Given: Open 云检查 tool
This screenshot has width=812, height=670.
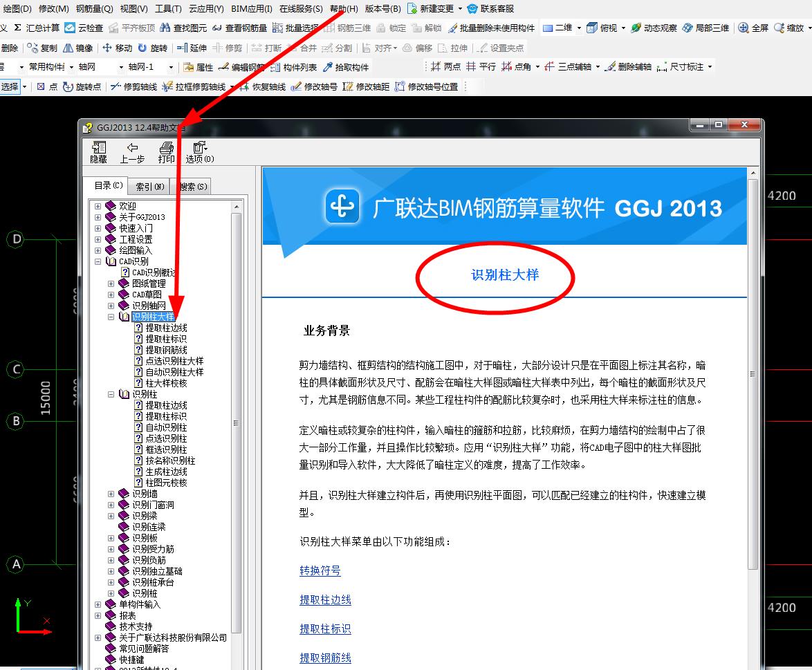Looking at the screenshot, I should click(84, 28).
